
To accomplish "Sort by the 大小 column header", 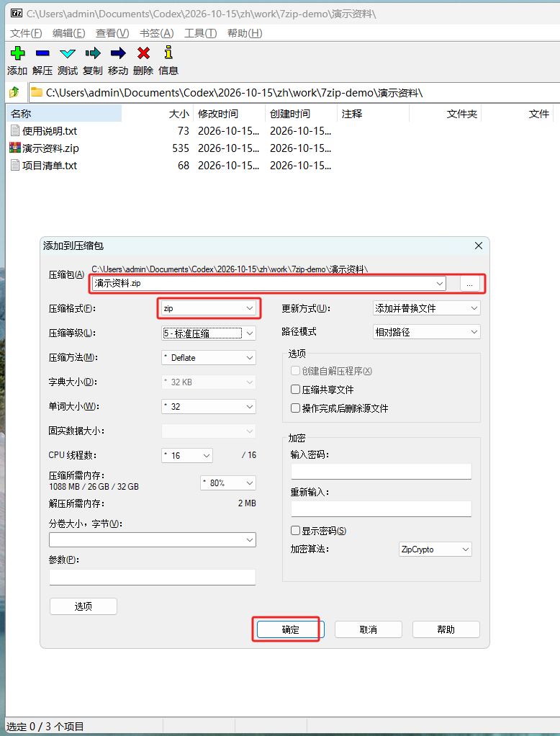I will pyautogui.click(x=158, y=114).
